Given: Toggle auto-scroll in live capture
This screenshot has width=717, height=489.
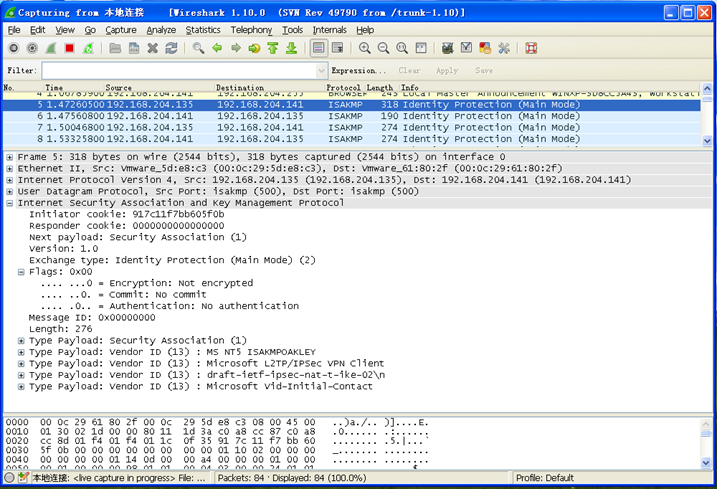Looking at the screenshot, I should click(338, 48).
